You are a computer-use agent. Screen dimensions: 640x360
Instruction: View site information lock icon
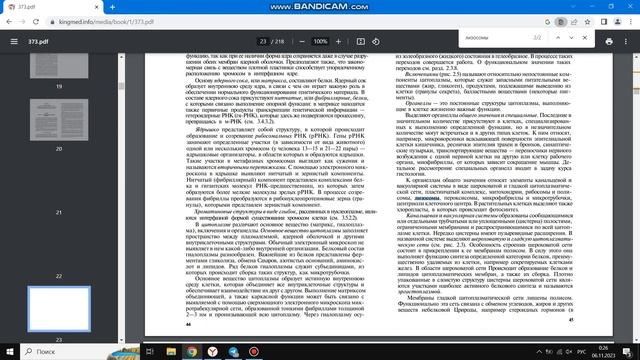52,22
